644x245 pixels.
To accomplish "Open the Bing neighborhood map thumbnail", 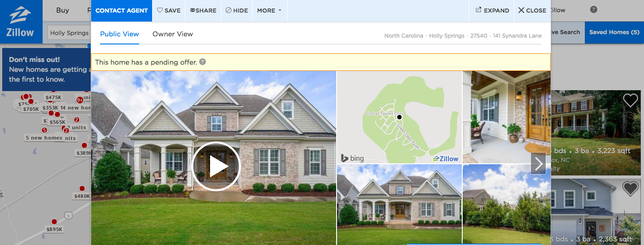I will coord(399,117).
